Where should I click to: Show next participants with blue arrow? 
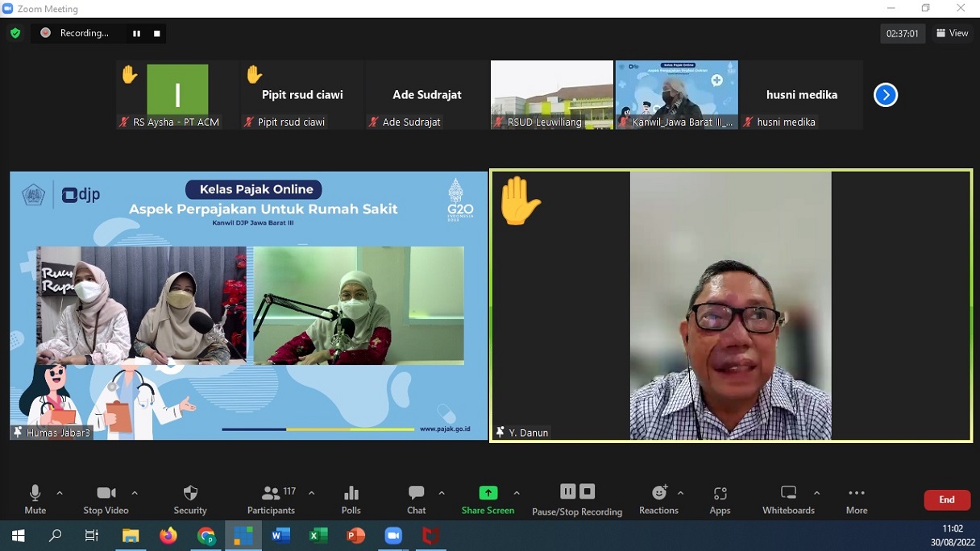885,95
